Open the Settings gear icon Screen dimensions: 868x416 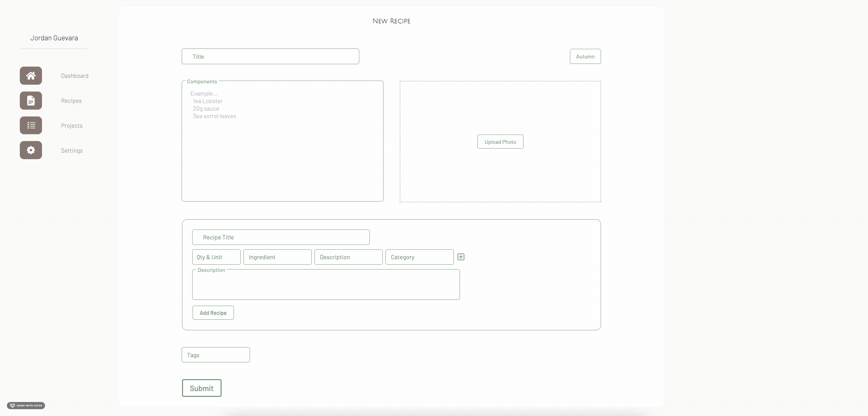tap(31, 150)
